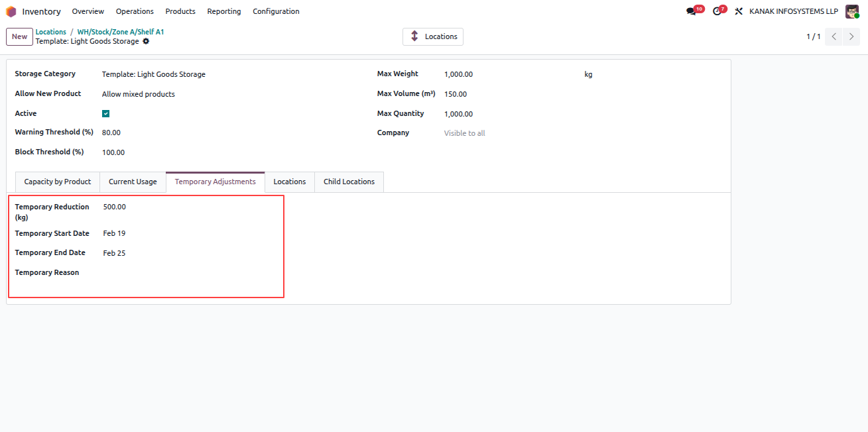Switch to the Locations tab
This screenshot has height=432, width=868.
tap(290, 182)
